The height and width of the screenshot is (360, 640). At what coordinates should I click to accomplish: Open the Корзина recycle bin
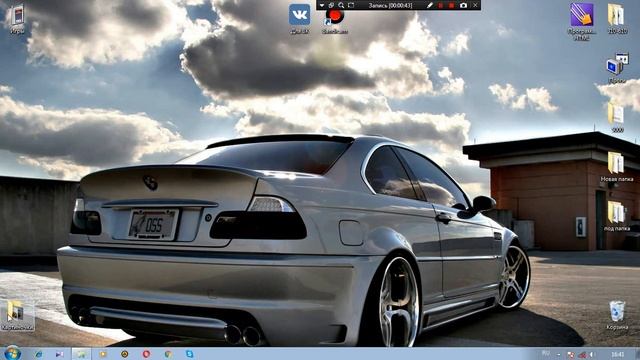617,315
